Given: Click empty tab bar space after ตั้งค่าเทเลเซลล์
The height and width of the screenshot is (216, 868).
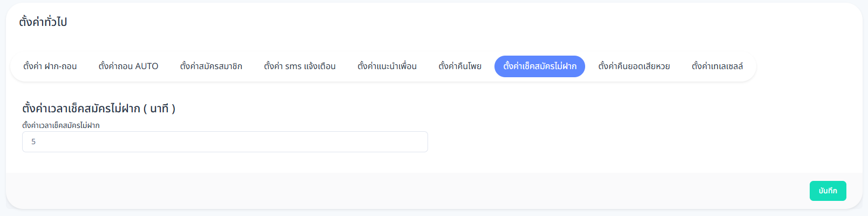Looking at the screenshot, I should pos(750,66).
